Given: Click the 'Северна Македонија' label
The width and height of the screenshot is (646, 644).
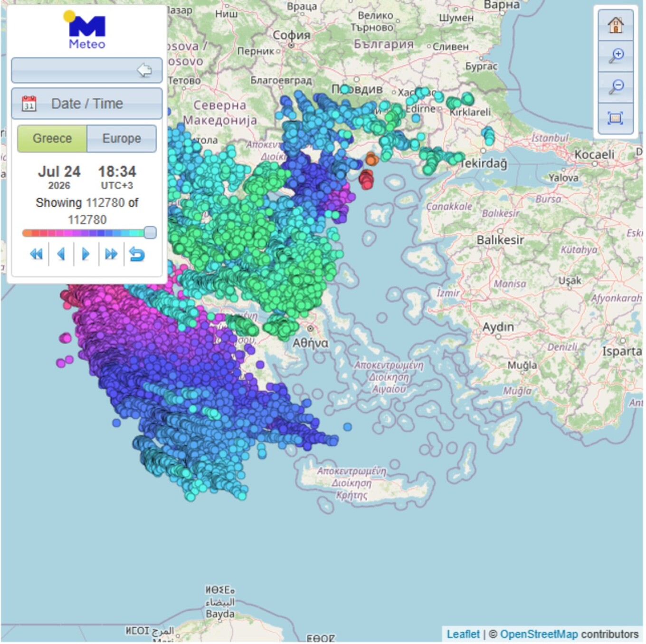Looking at the screenshot, I should (220, 113).
